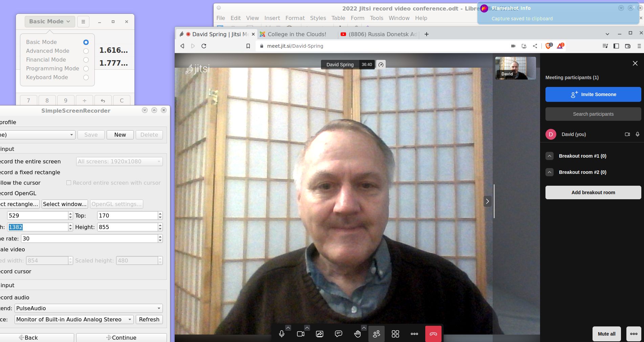This screenshot has height=342, width=644.
Task: Collapse filmstrip with arrow toggle
Action: tap(487, 201)
